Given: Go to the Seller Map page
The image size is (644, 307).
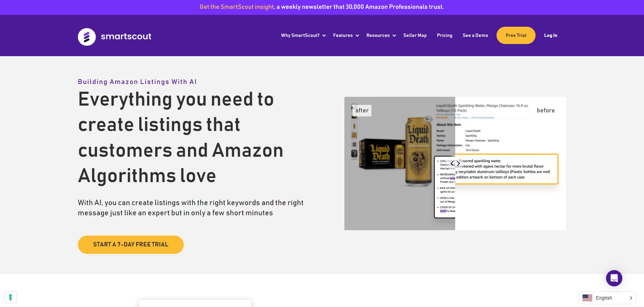Looking at the screenshot, I should click(x=415, y=35).
